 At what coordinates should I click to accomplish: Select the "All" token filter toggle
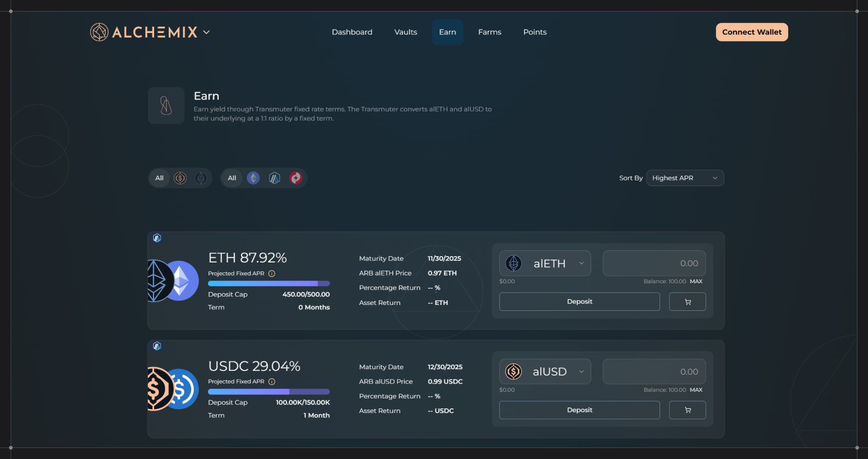[159, 178]
